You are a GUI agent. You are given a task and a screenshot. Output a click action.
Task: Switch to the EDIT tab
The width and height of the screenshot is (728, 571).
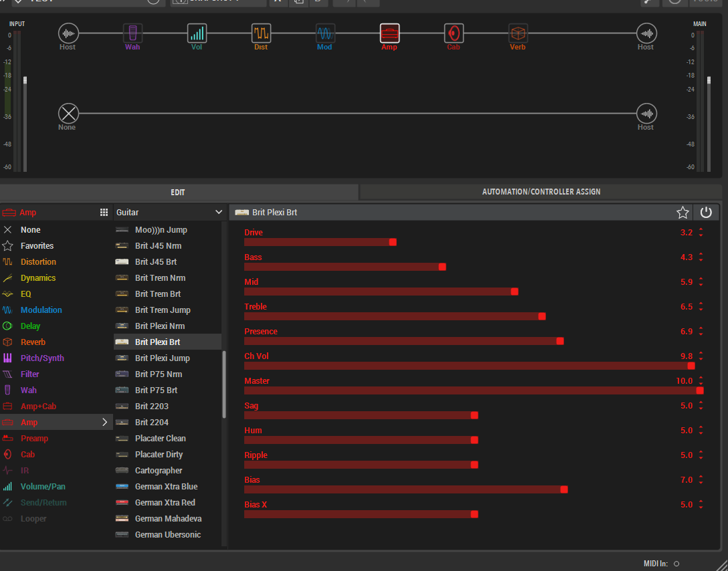(x=179, y=192)
